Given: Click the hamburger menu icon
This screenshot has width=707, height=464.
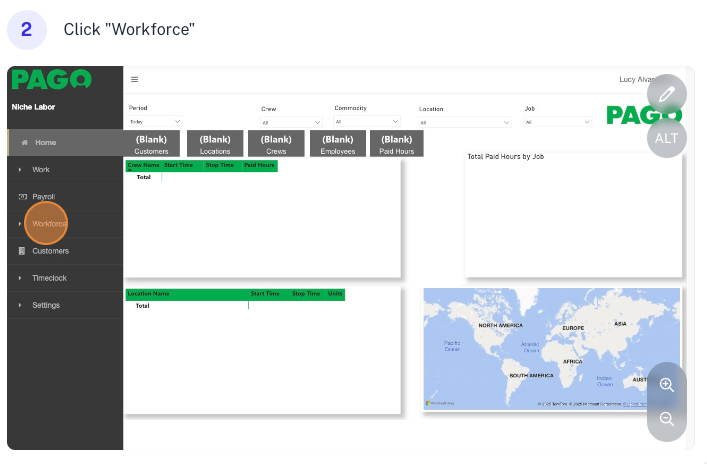Looking at the screenshot, I should [135, 79].
